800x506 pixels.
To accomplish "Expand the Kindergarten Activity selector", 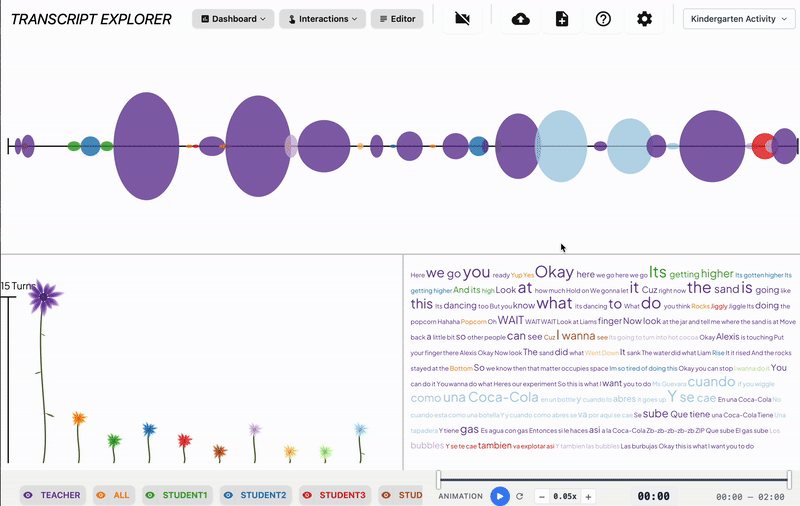I will click(x=739, y=19).
